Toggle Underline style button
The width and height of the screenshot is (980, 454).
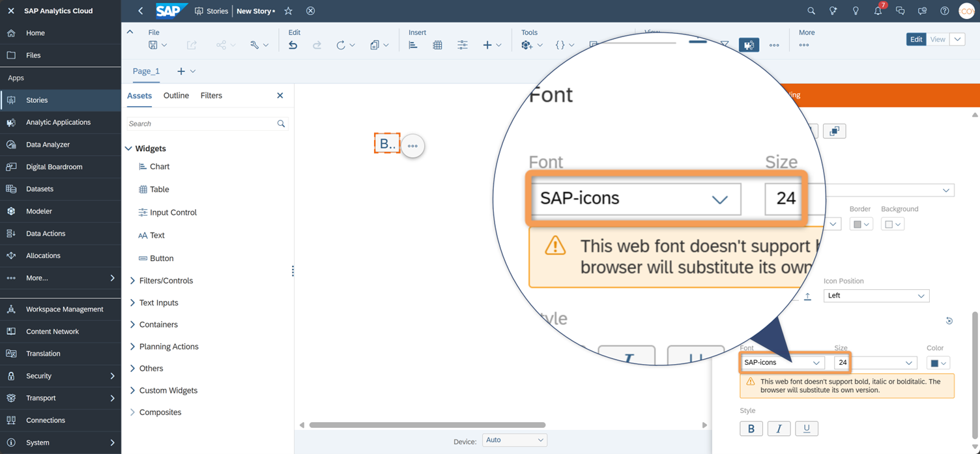point(807,429)
